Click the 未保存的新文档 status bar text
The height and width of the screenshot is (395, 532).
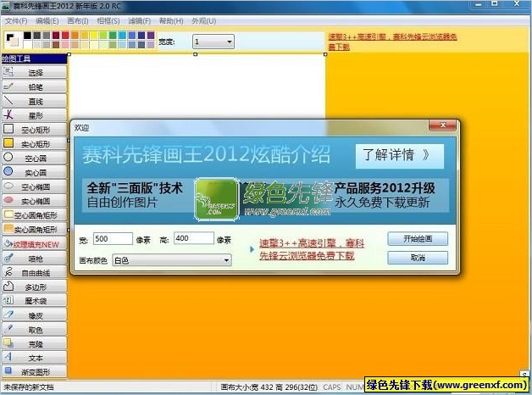[x=29, y=387]
